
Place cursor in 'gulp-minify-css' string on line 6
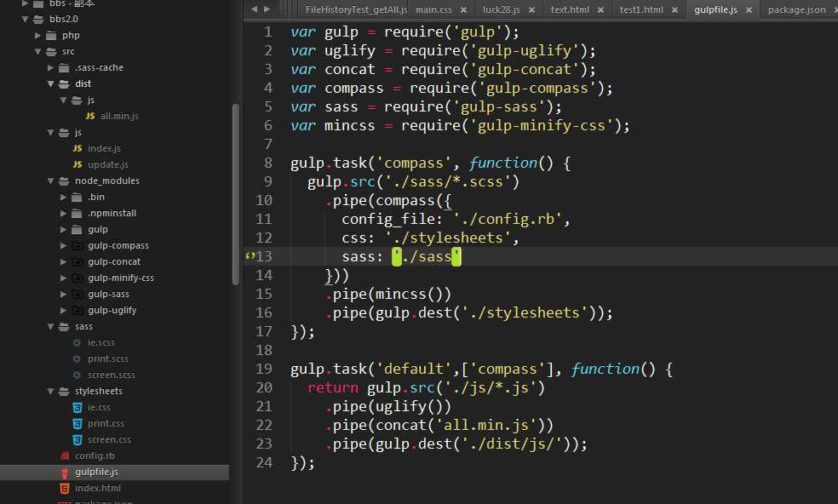[541, 126]
